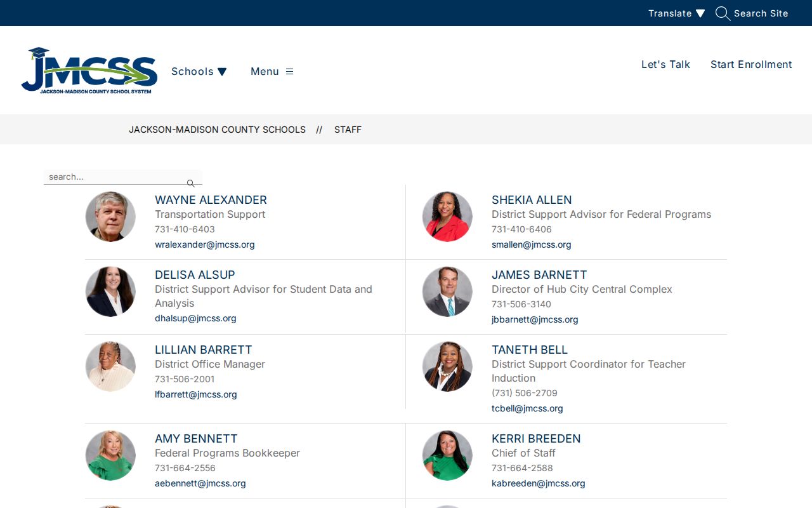Click Shekia Allen's profile photo
The width and height of the screenshot is (812, 508).
[x=447, y=217]
